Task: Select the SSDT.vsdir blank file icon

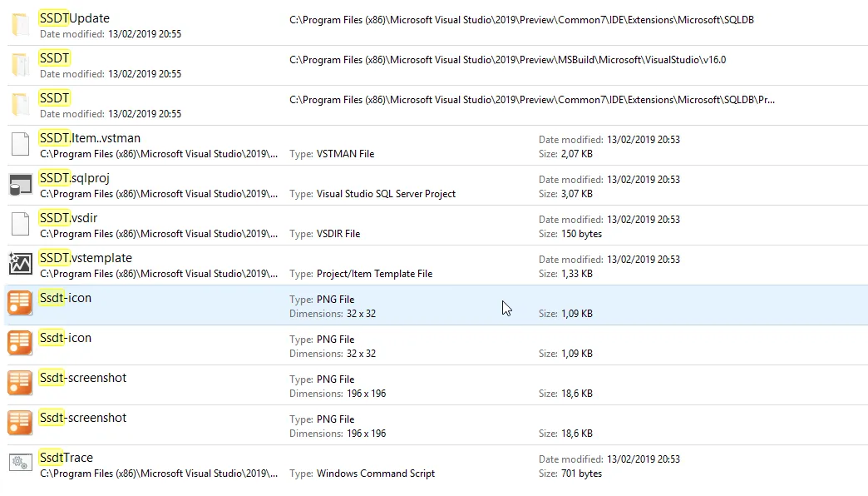Action: coord(21,225)
